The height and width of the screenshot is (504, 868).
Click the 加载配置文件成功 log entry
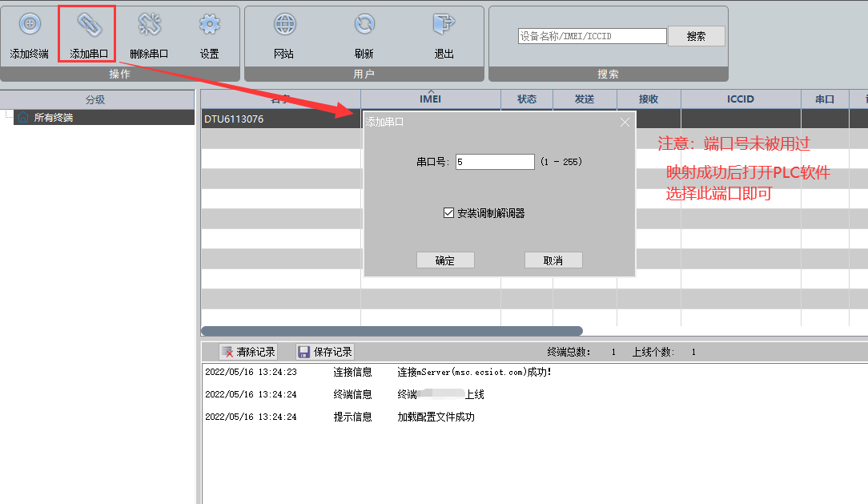436,417
